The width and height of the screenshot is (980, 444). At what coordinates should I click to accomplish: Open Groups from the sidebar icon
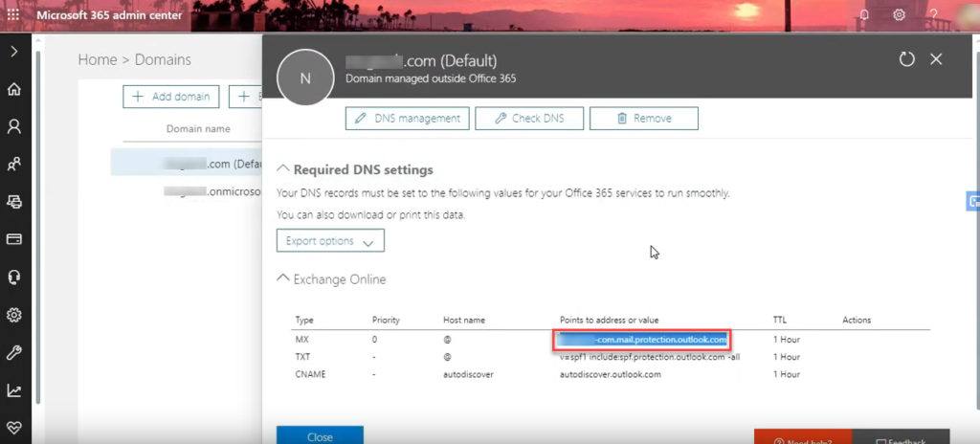click(13, 165)
